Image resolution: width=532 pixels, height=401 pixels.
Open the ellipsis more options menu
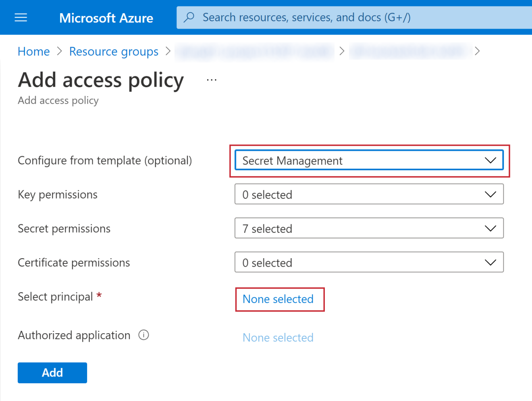pos(212,80)
